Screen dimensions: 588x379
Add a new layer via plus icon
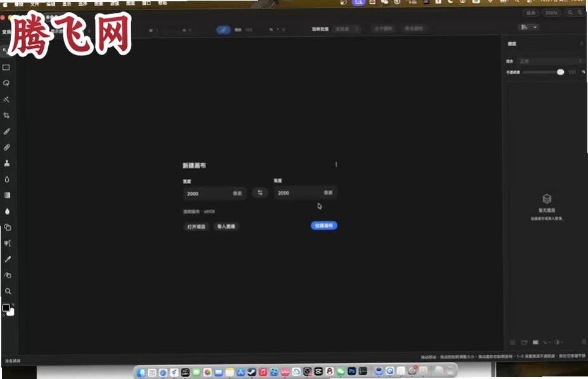(513, 342)
